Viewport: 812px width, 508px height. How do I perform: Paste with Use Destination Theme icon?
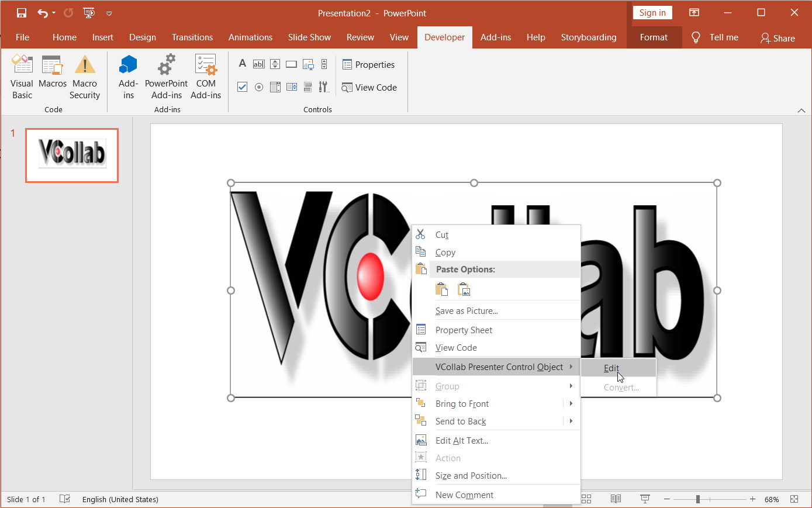442,289
